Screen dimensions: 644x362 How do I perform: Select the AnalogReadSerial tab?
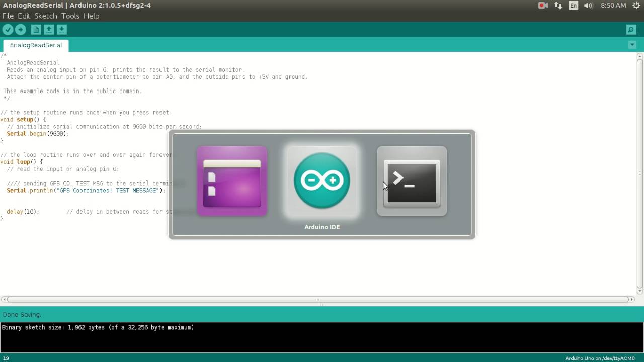pos(36,45)
